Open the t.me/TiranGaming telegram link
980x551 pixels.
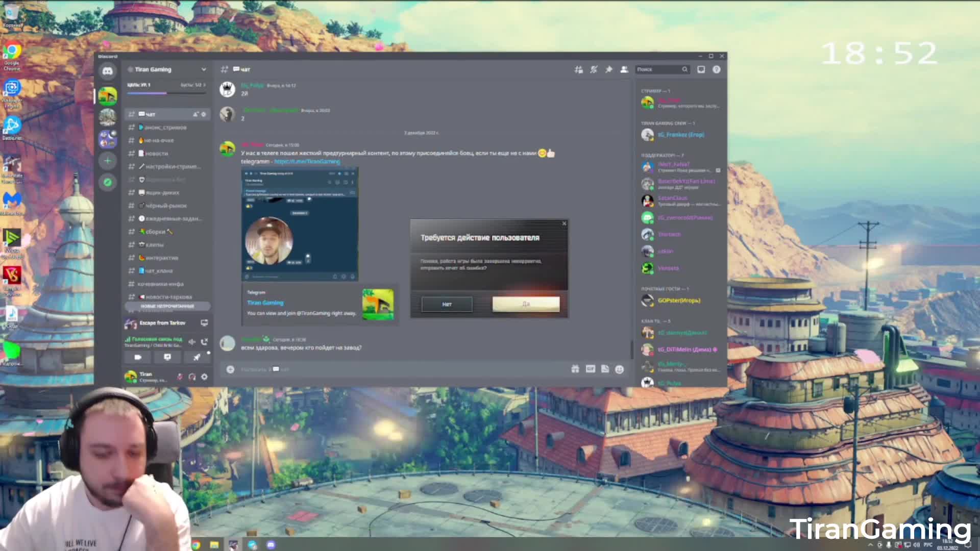307,161
